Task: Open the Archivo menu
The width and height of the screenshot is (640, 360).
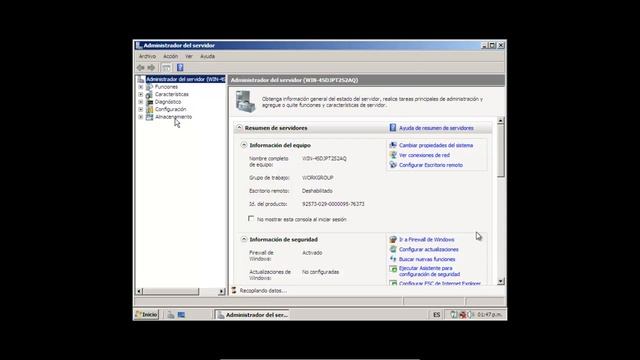Action: pyautogui.click(x=147, y=56)
